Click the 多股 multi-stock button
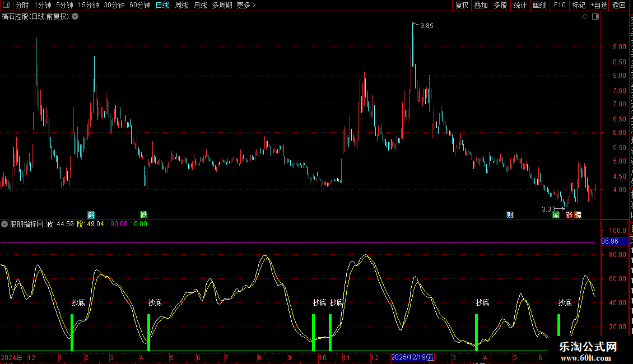 (500, 5)
